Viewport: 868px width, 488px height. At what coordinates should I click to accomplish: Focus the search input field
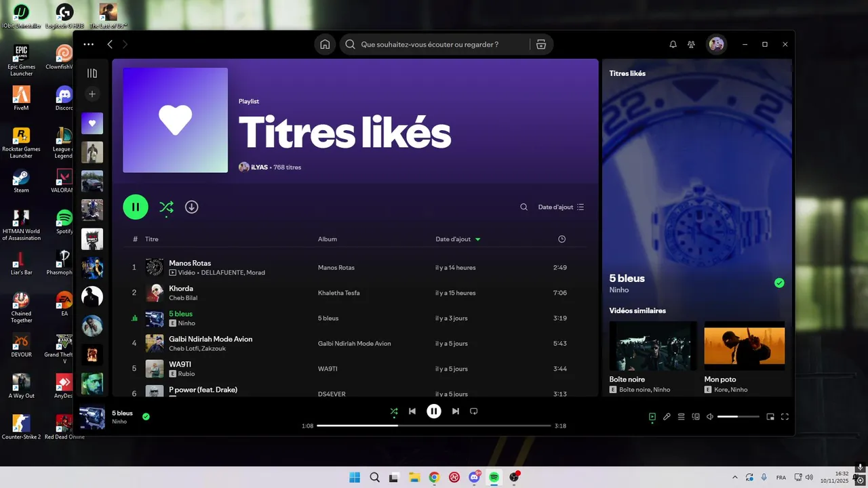(434, 45)
